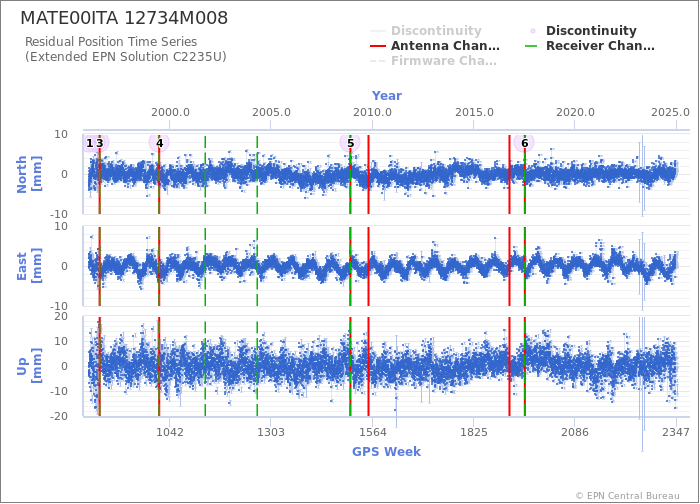Click GPS week 1303 tick label

pyautogui.click(x=271, y=432)
